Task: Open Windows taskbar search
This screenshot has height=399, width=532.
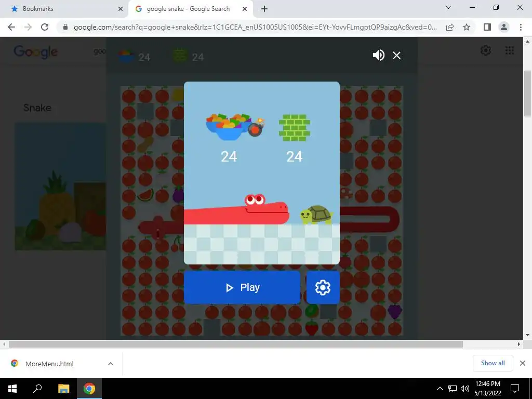Action: [x=37, y=389]
